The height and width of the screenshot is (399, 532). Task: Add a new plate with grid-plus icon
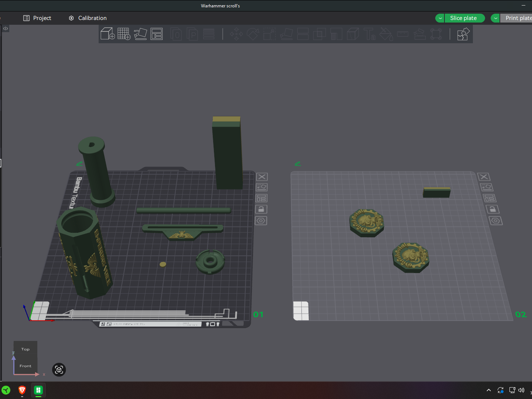124,34
